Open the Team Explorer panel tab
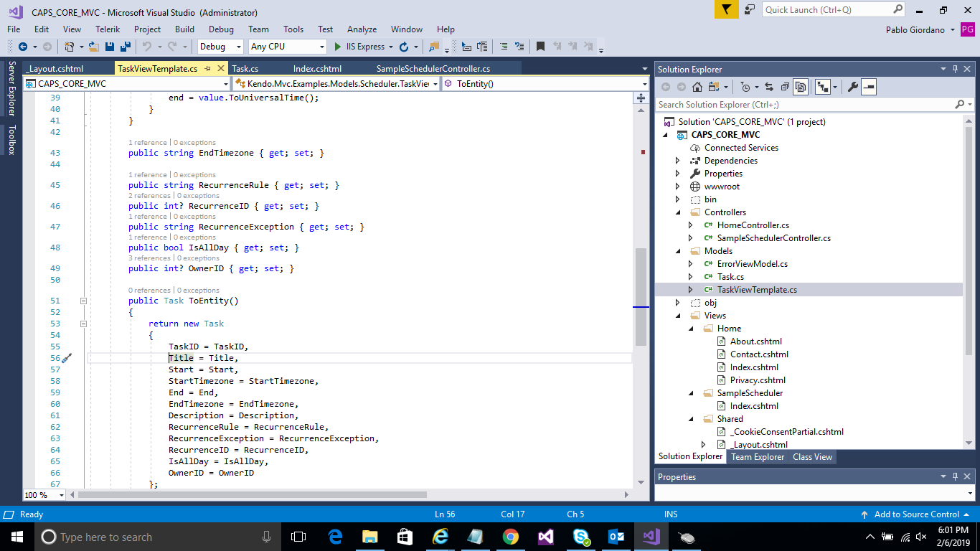 pos(757,457)
